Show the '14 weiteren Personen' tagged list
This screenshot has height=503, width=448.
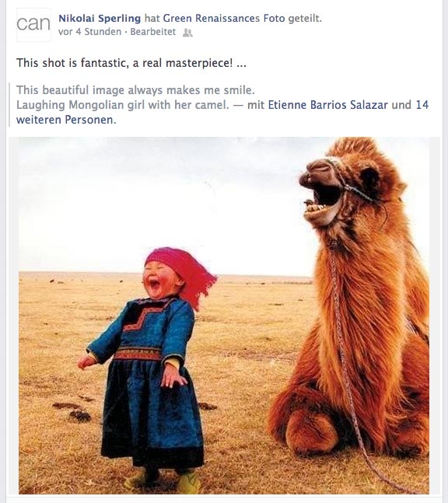point(222,112)
